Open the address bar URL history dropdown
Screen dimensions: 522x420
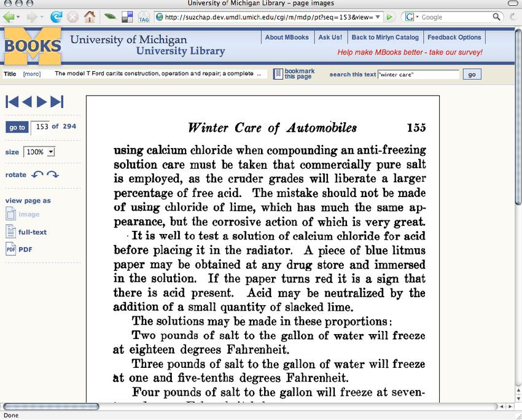pos(378,17)
